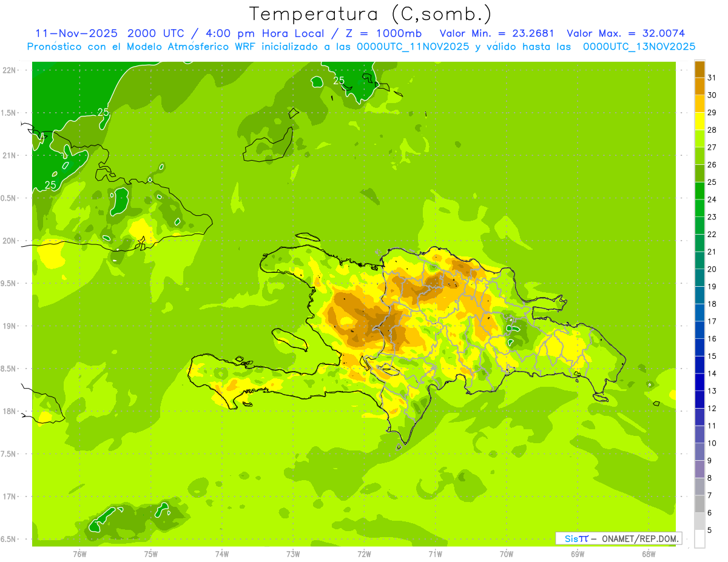Select the '11-Nov-2025 2000 UTC' date text
The height and width of the screenshot is (562, 728).
(x=110, y=33)
